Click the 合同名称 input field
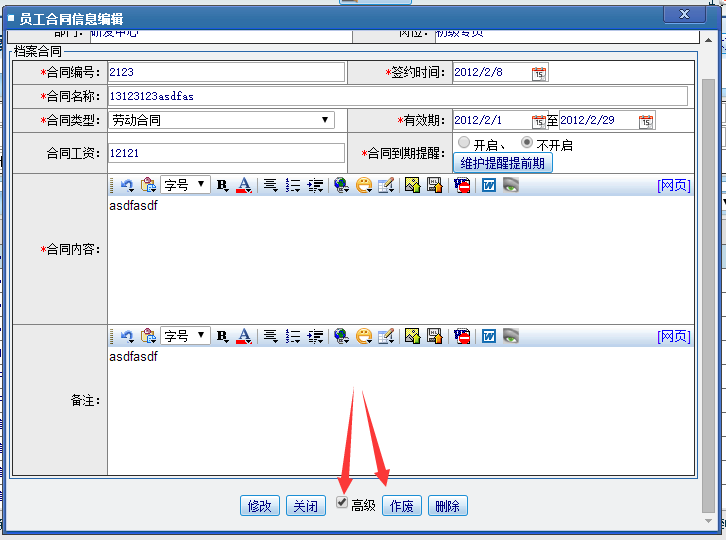This screenshot has height=540, width=726. tap(397, 96)
